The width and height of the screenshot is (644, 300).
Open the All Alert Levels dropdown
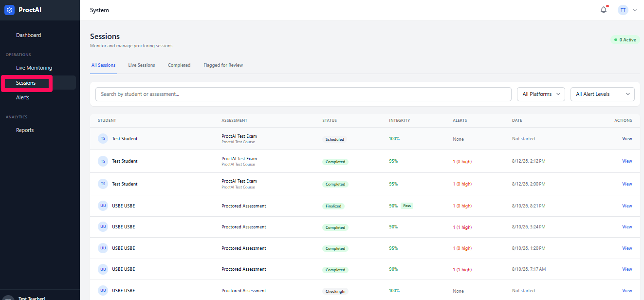tap(603, 94)
